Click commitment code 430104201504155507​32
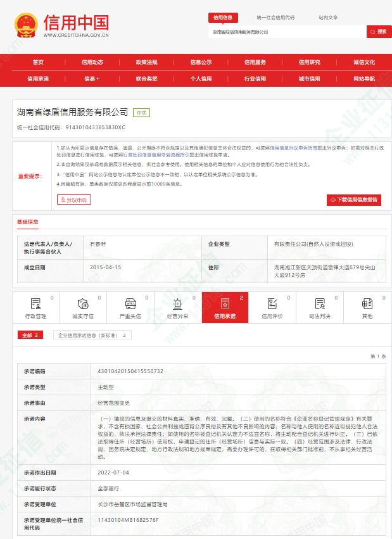Image resolution: width=392 pixels, height=539 pixels. click(x=130, y=371)
